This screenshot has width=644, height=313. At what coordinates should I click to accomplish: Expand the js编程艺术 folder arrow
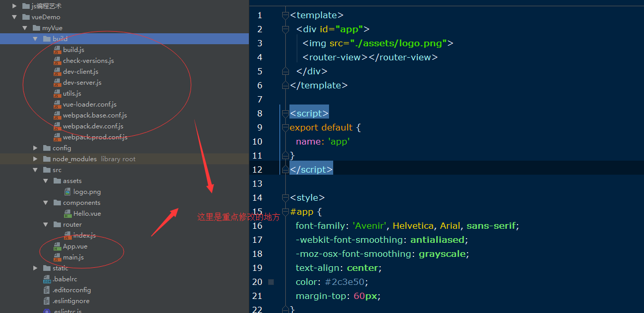[x=15, y=6]
